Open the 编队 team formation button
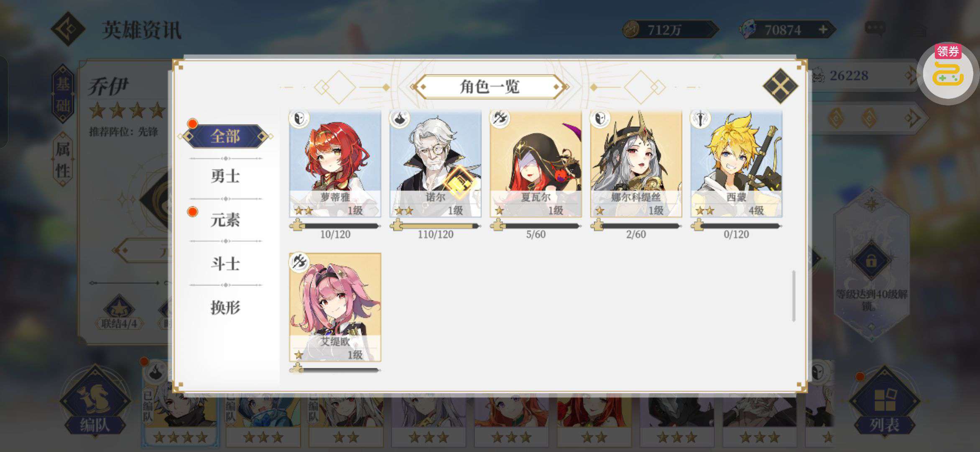The image size is (980, 452). (x=95, y=402)
